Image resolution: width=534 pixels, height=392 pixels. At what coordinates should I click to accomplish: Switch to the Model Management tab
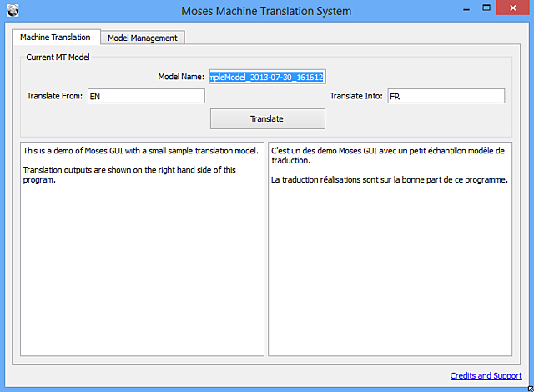(x=143, y=38)
